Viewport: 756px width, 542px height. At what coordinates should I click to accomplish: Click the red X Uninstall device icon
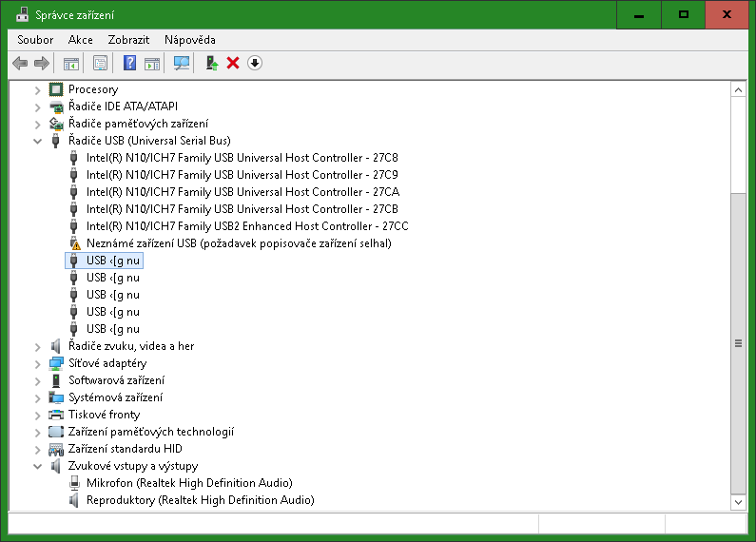(233, 63)
